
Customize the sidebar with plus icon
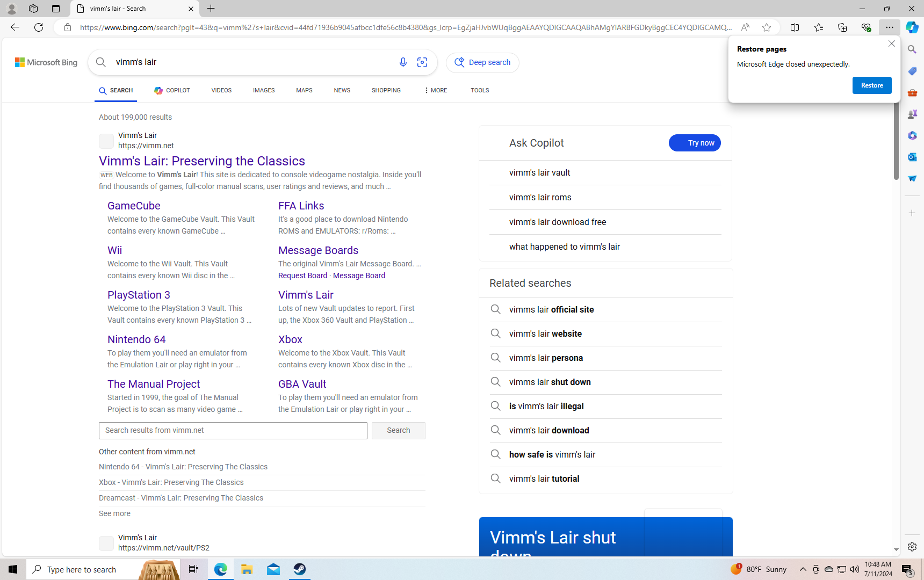912,213
